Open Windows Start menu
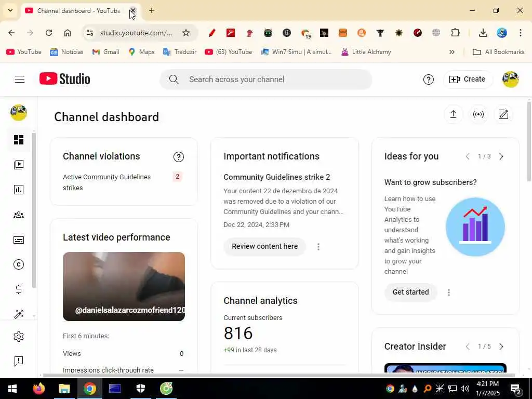The height and width of the screenshot is (399, 532). pos(12,389)
